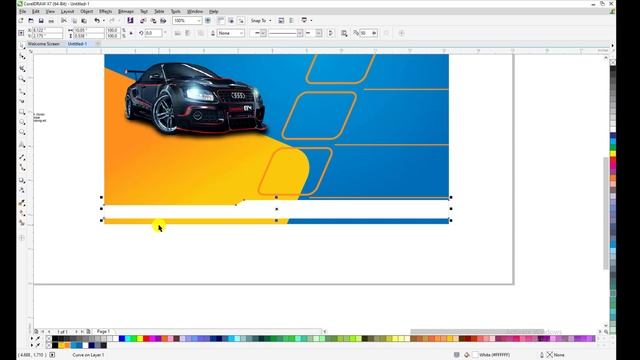Open the outline width None dropdown
The width and height of the screenshot is (640, 360).
point(241,33)
